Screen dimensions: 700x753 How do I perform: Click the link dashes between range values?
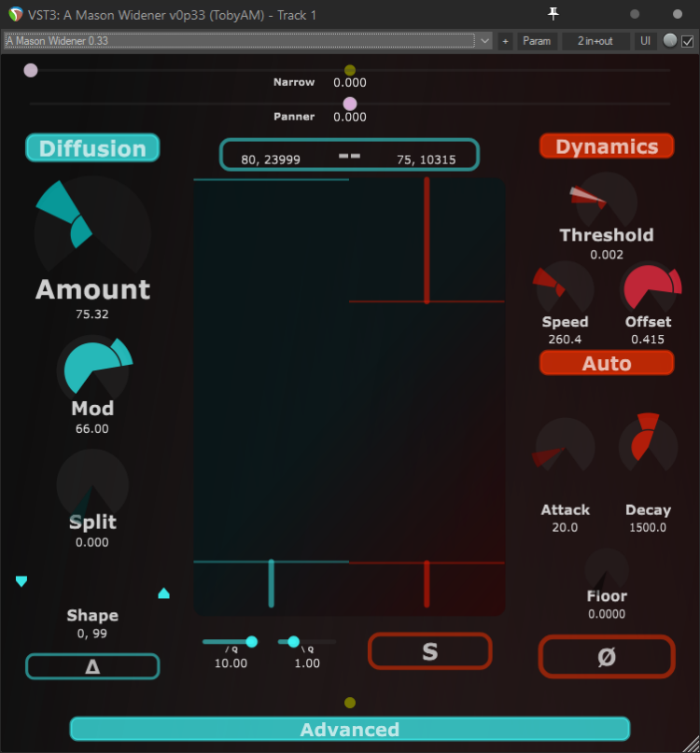(x=349, y=156)
